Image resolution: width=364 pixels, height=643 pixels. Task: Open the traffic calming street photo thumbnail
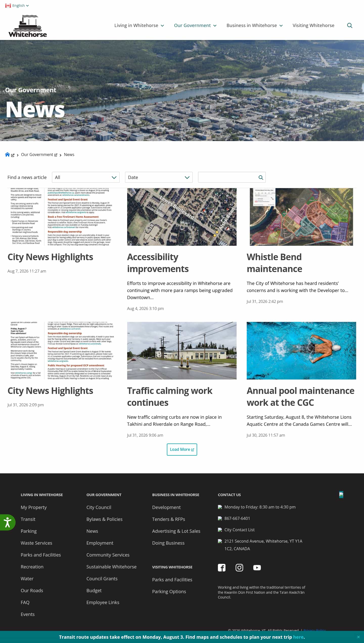click(182, 350)
